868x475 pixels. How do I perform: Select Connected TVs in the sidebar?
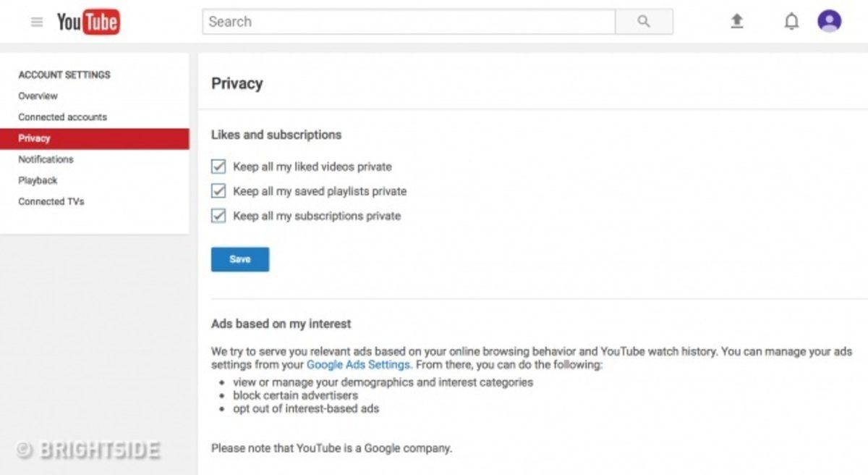point(51,201)
